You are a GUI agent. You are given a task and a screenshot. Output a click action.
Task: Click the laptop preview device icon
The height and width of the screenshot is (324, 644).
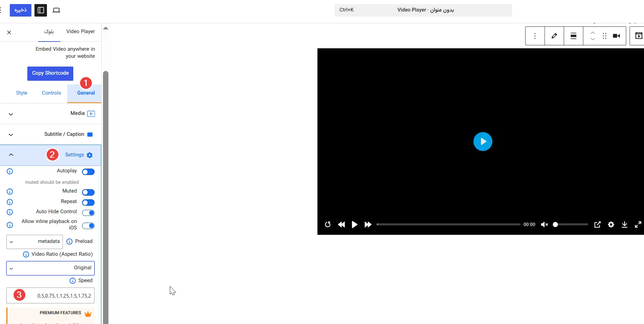pyautogui.click(x=56, y=10)
